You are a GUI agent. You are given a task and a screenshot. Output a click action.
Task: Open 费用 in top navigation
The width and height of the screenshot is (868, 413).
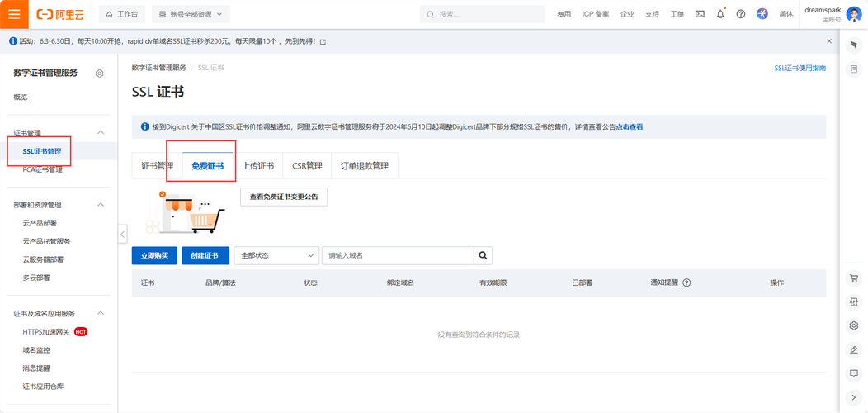click(x=564, y=14)
